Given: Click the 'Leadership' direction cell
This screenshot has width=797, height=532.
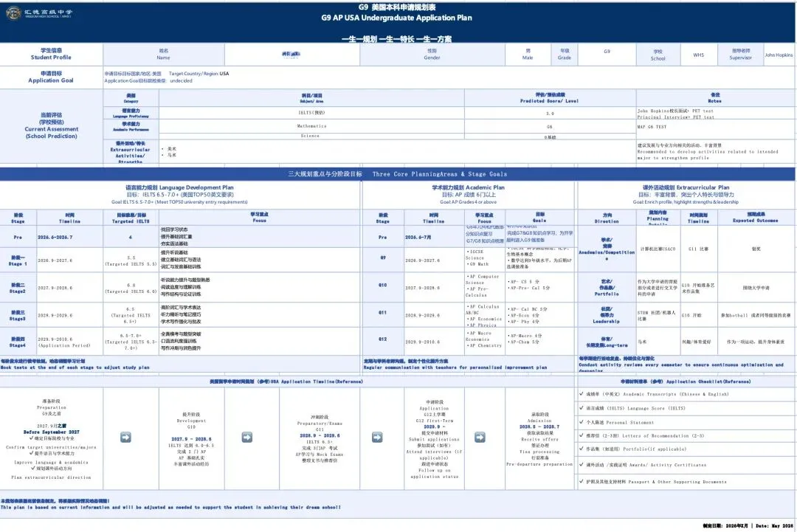Looking at the screenshot, I should pos(607,315).
